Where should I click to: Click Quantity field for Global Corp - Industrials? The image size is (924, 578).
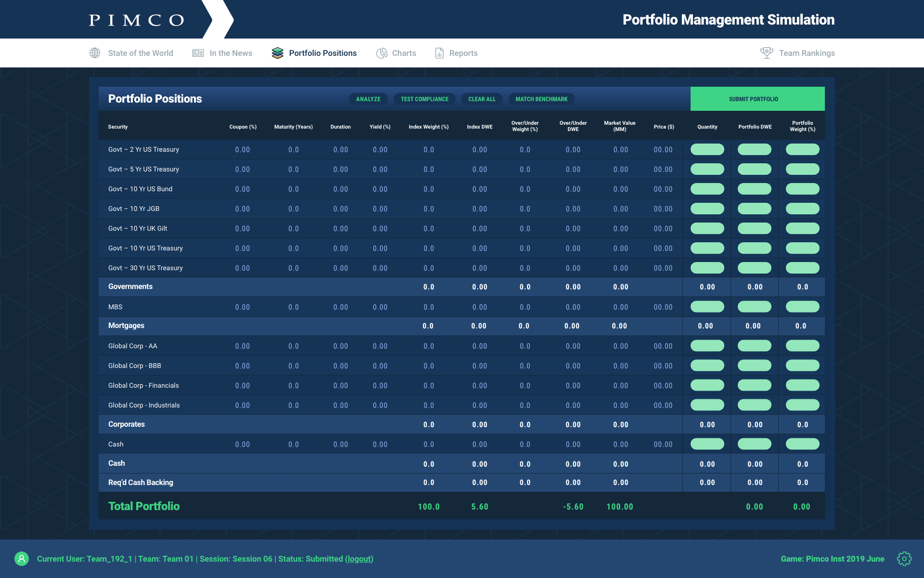tap(707, 405)
